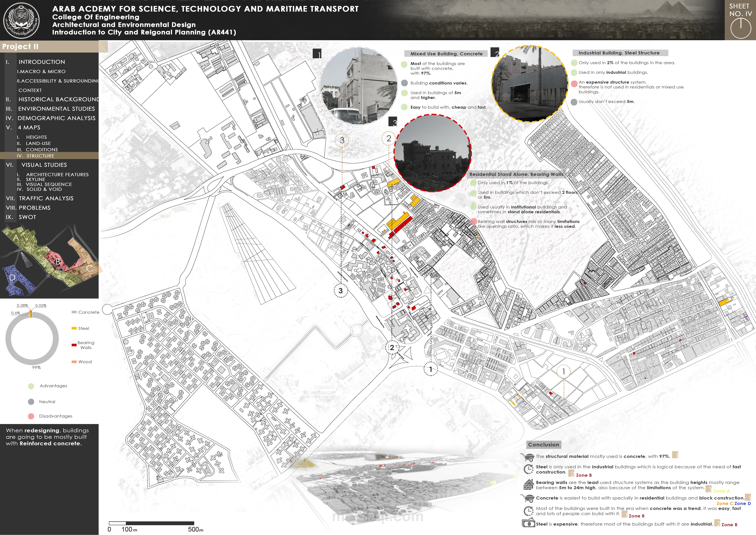Screen dimensions: 756x535
Task: Click the clock icon beside "Steel is only used"
Action: pos(528,469)
